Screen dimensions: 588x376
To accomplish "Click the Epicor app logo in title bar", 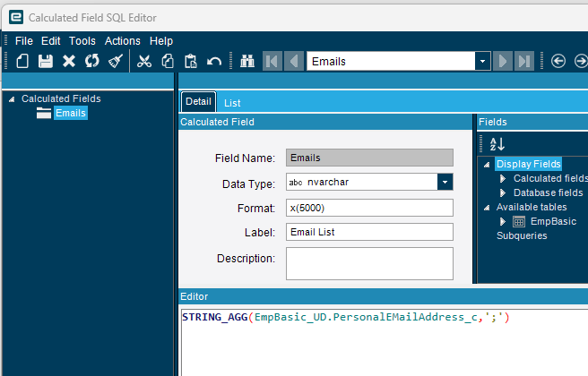I will (x=16, y=17).
